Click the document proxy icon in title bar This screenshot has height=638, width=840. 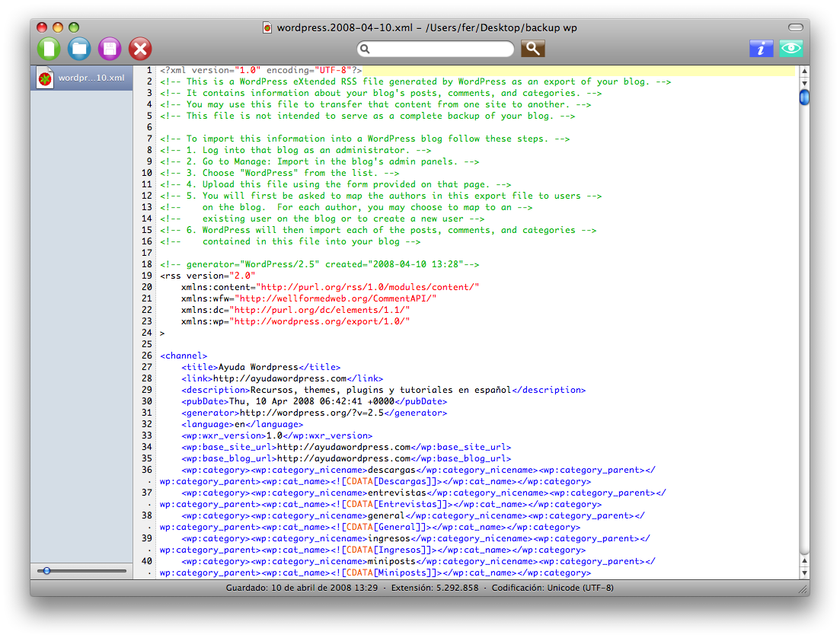267,28
